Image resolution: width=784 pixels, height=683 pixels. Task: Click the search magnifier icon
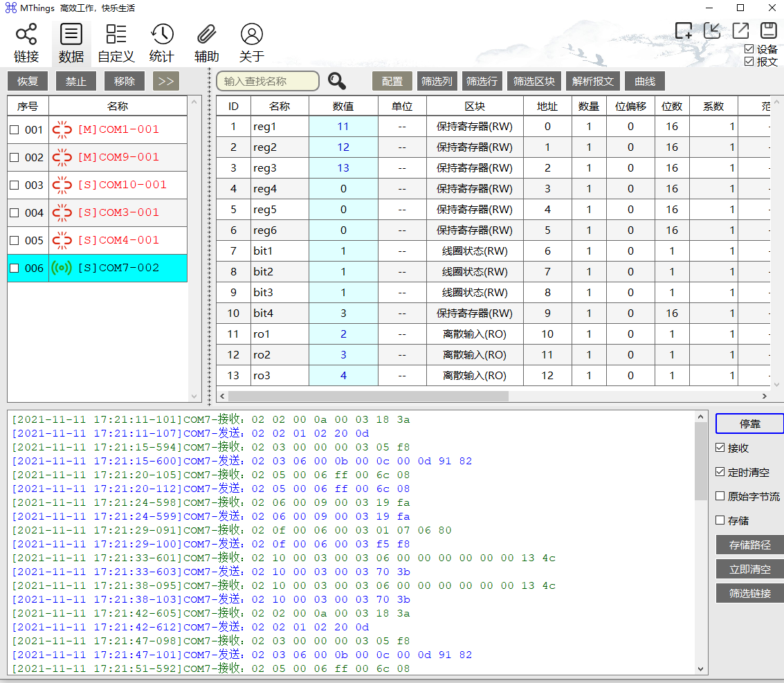(337, 81)
